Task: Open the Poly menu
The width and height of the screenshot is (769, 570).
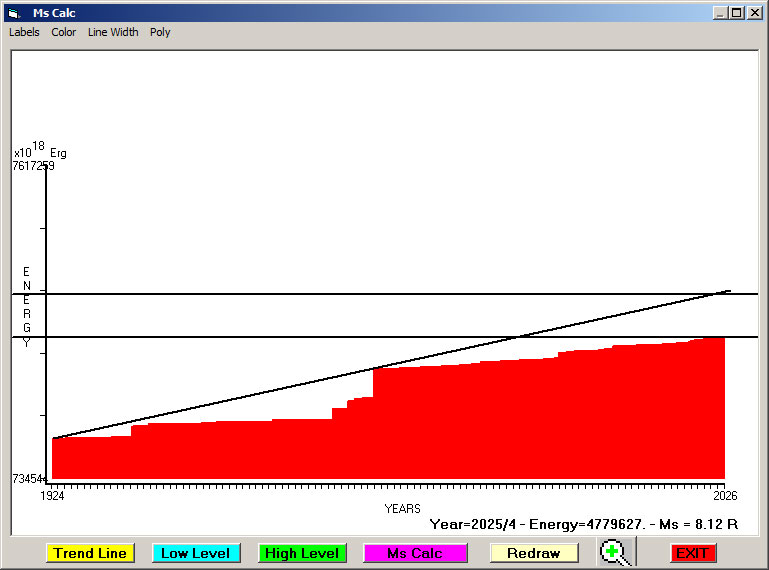Action: pyautogui.click(x=160, y=32)
